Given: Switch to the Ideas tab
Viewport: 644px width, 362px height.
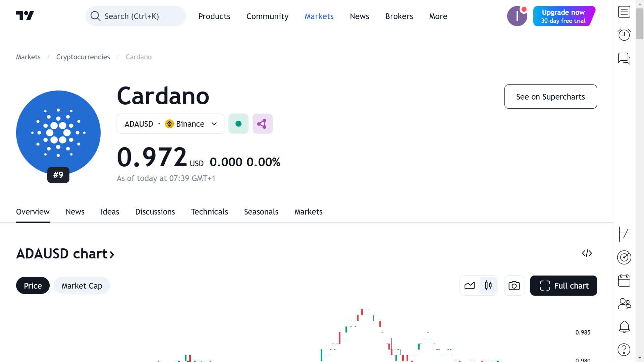Looking at the screenshot, I should [x=110, y=212].
